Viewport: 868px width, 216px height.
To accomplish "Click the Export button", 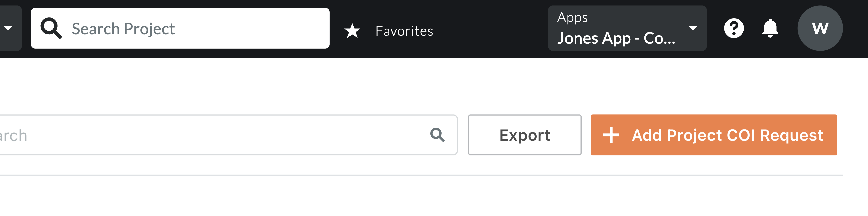I will tap(524, 135).
